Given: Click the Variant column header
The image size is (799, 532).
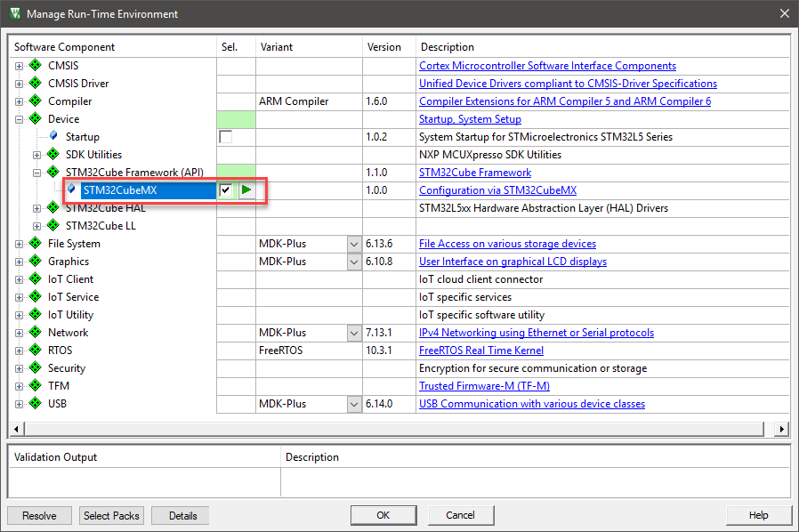Looking at the screenshot, I should pos(309,47).
